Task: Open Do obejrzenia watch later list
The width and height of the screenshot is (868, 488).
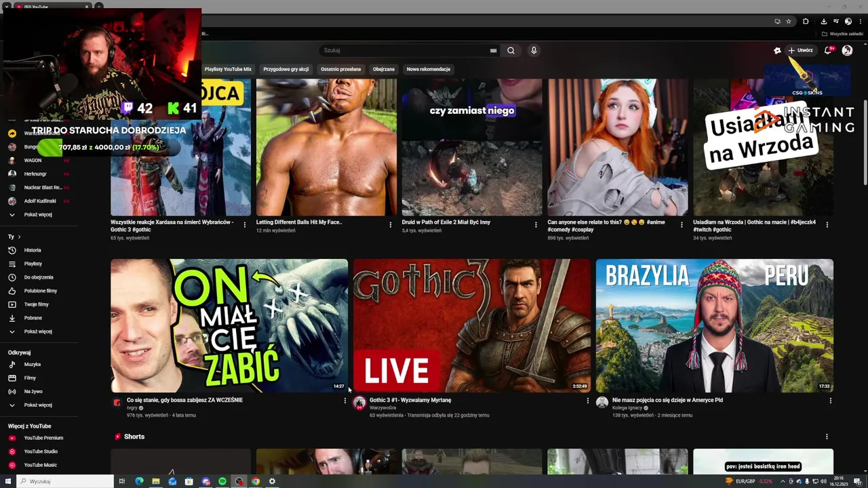Action: (39, 277)
